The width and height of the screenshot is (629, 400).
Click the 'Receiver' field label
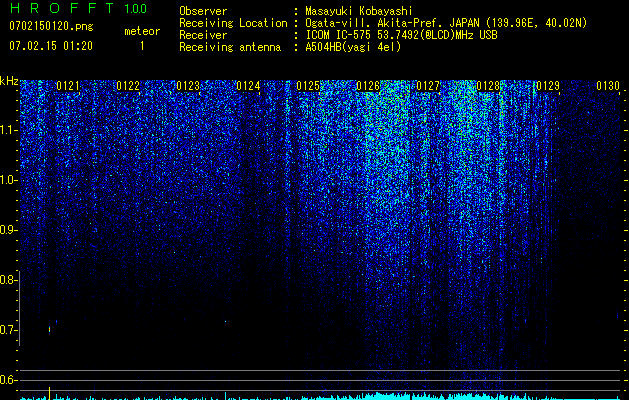pos(203,35)
